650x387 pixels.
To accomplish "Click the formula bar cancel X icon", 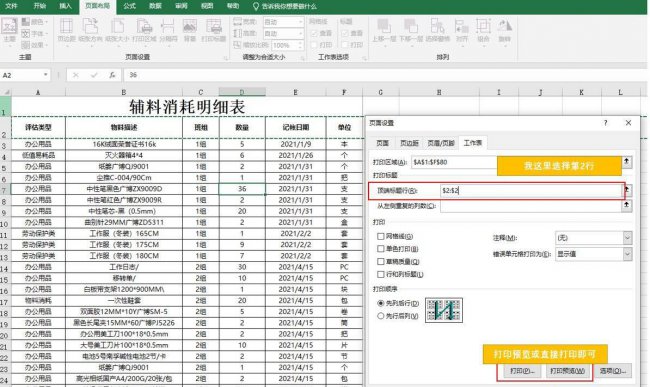I will [x=75, y=75].
